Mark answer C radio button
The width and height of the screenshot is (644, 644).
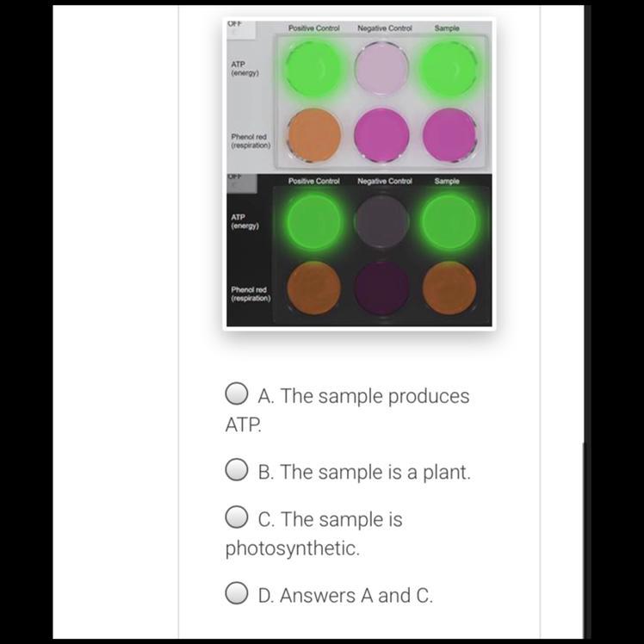point(237,517)
